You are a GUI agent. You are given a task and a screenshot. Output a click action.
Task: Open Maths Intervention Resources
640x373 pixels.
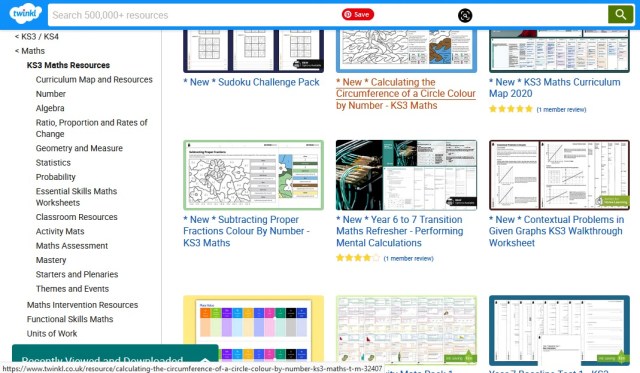[82, 305]
